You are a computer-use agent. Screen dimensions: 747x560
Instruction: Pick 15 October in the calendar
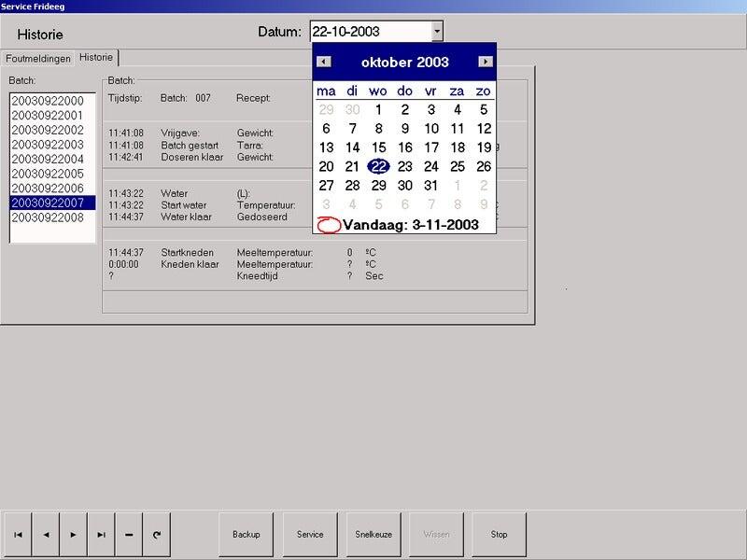click(378, 147)
